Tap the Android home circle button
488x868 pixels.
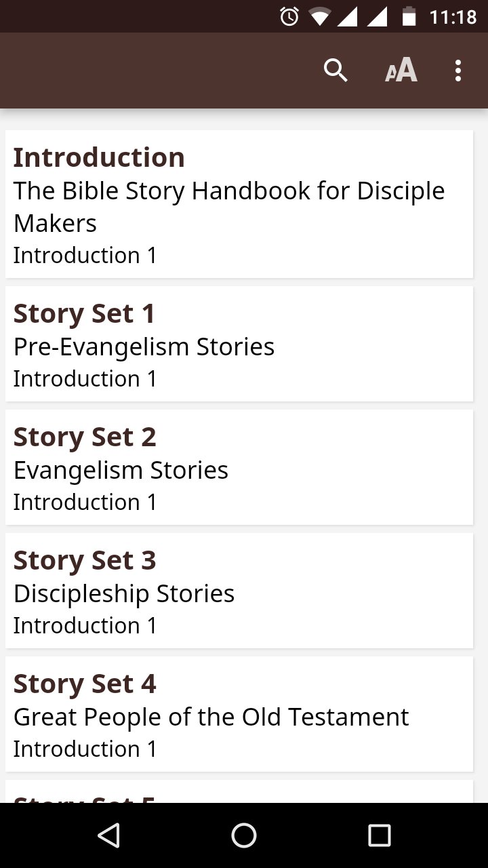click(x=244, y=835)
